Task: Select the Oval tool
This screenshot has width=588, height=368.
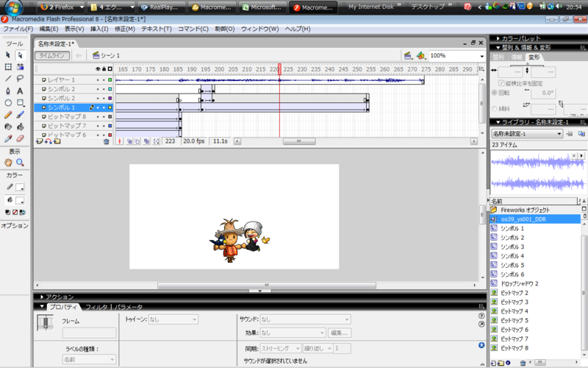Action: click(8, 102)
